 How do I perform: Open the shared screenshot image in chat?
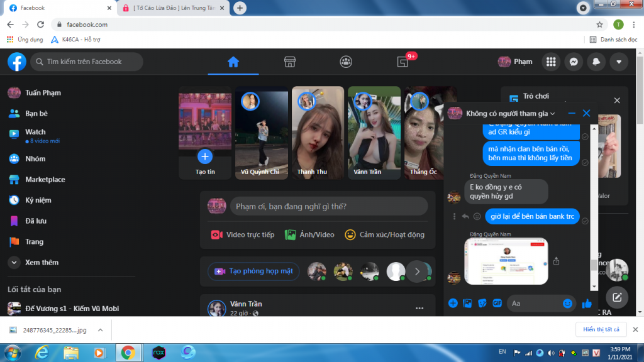[506, 261]
